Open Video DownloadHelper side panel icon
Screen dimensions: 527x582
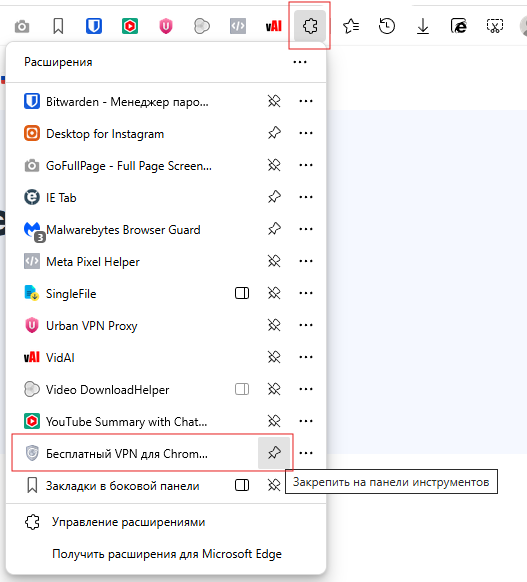[242, 389]
